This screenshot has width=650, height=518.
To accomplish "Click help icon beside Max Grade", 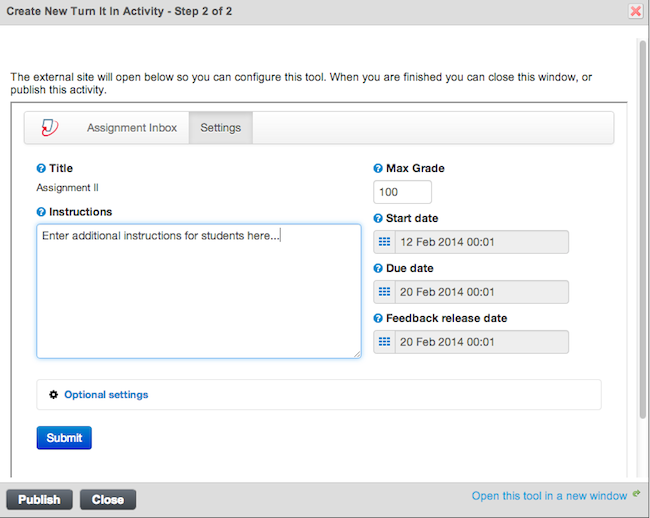I will pos(378,168).
